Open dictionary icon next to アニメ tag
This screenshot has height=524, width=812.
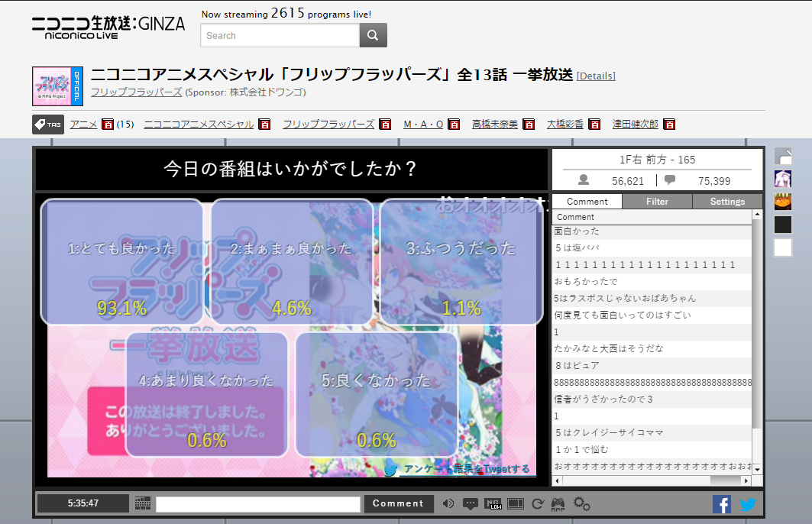click(x=107, y=125)
